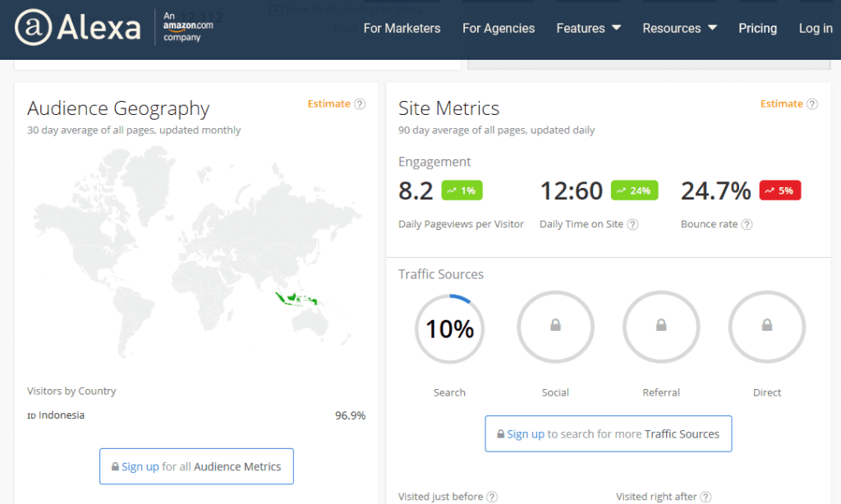Click Sign up for all Audience Metrics
The image size is (841, 504).
point(196,466)
